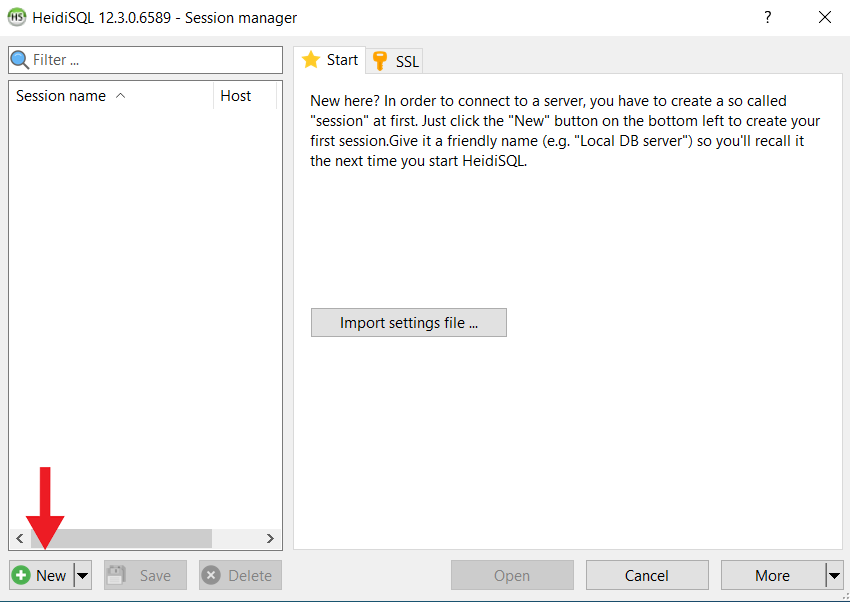The image size is (850, 602).
Task: Switch to the SSL tab
Action: [x=395, y=61]
